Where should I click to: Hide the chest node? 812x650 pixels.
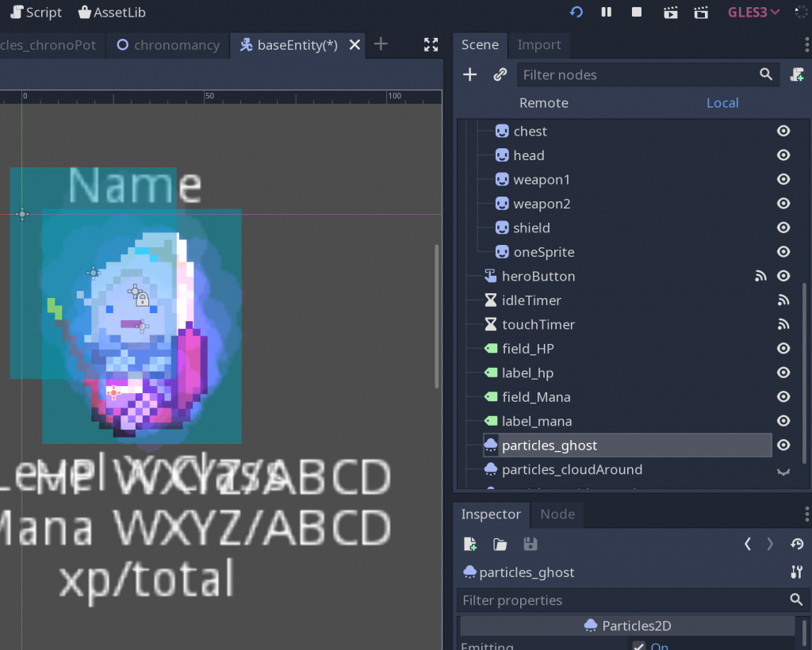pyautogui.click(x=783, y=131)
